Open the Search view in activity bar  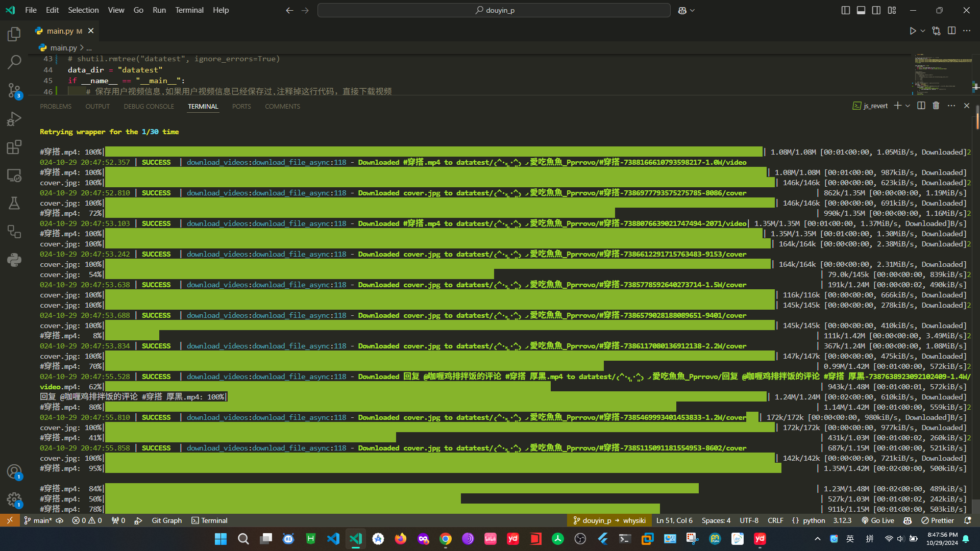[14, 62]
